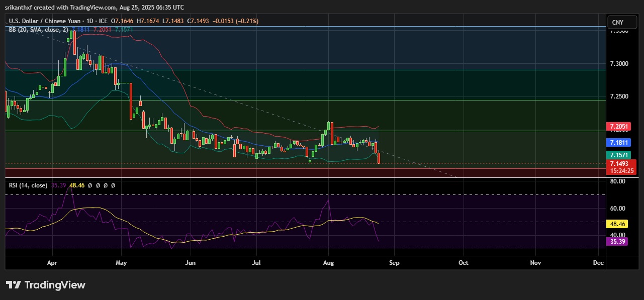
Task: Click the 80.00 level on RSI scale
Action: [x=618, y=181]
